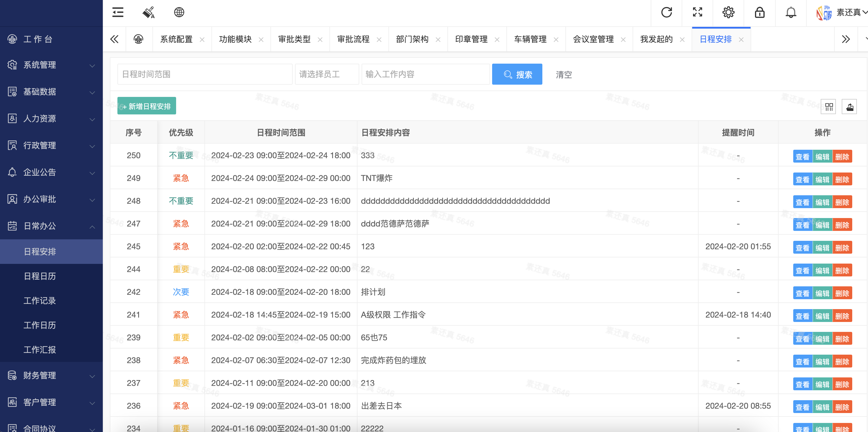Click 删除 for row 248
868x432 pixels.
coord(842,202)
